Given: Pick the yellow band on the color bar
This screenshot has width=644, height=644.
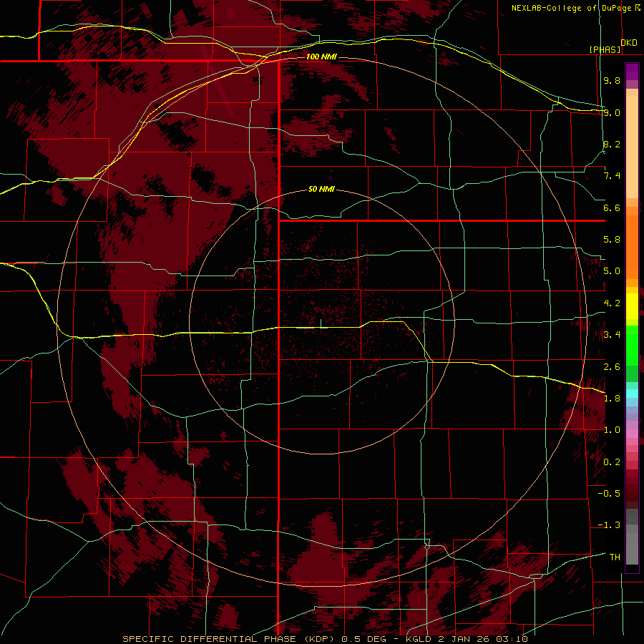Looking at the screenshot, I should point(632,306).
